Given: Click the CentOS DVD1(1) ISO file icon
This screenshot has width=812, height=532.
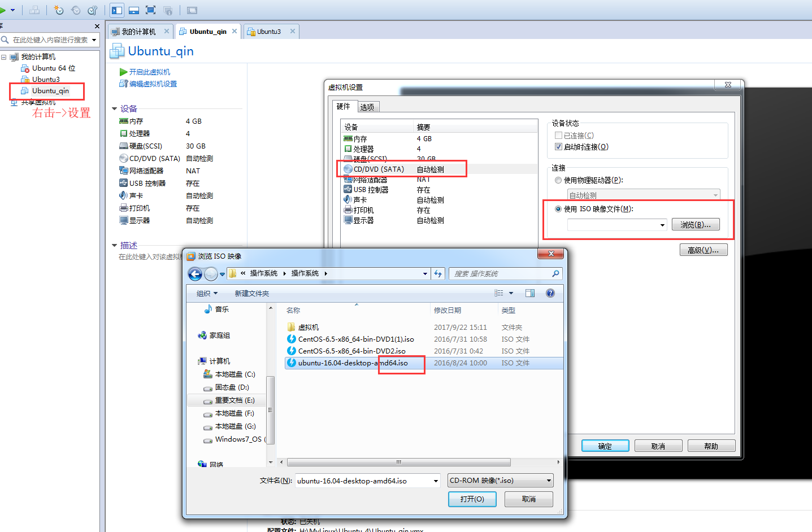Looking at the screenshot, I should pos(292,339).
